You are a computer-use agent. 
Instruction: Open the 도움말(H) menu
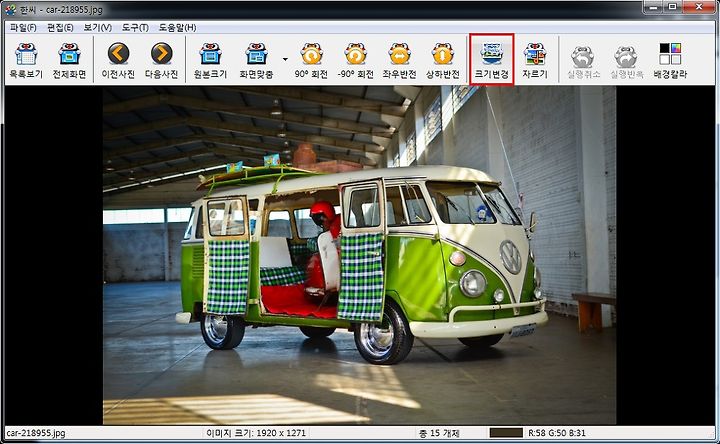(178, 28)
